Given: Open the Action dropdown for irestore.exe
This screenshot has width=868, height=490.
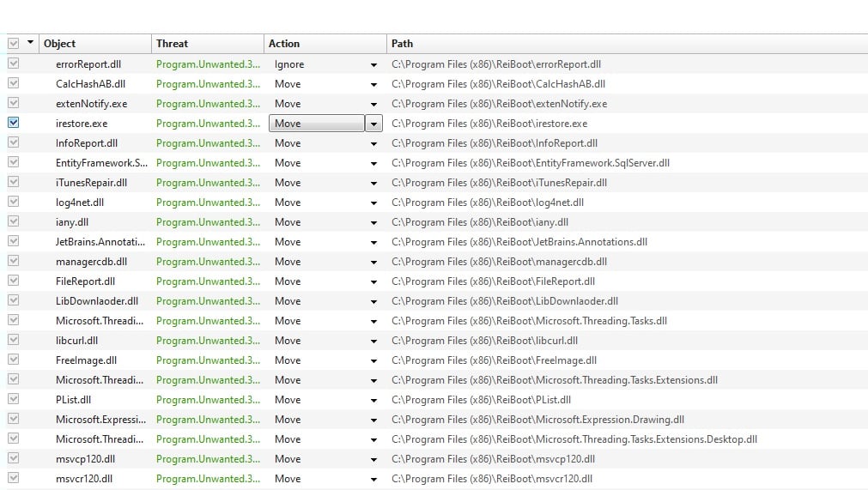Looking at the screenshot, I should (373, 124).
